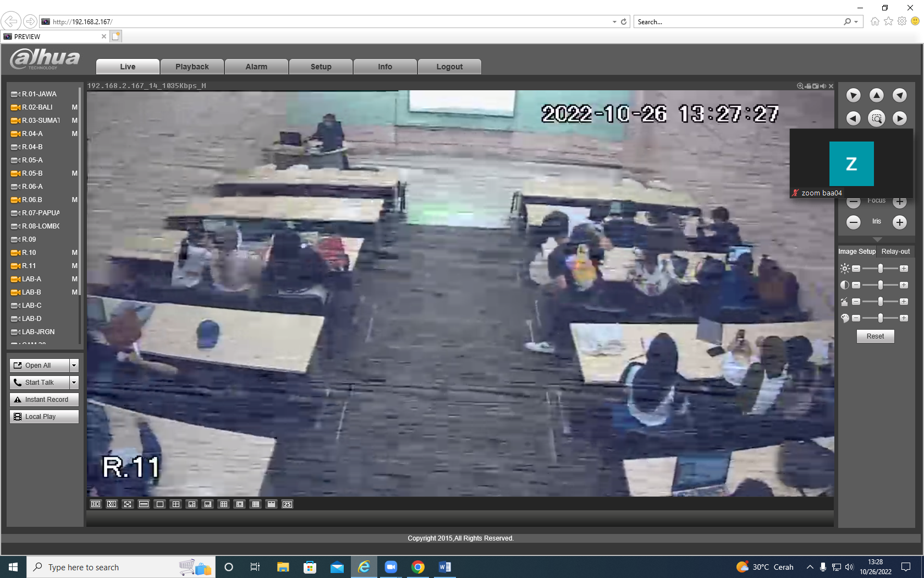Reset the image setup values

coord(875,336)
